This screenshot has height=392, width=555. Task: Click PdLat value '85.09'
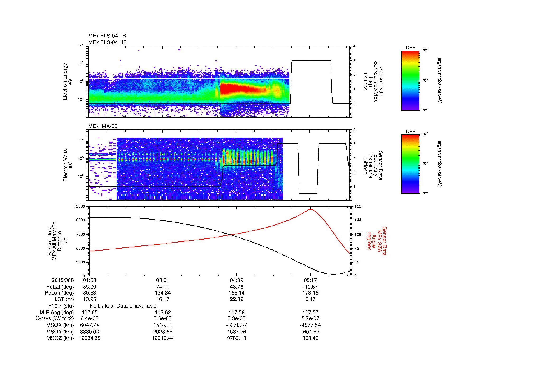89,287
